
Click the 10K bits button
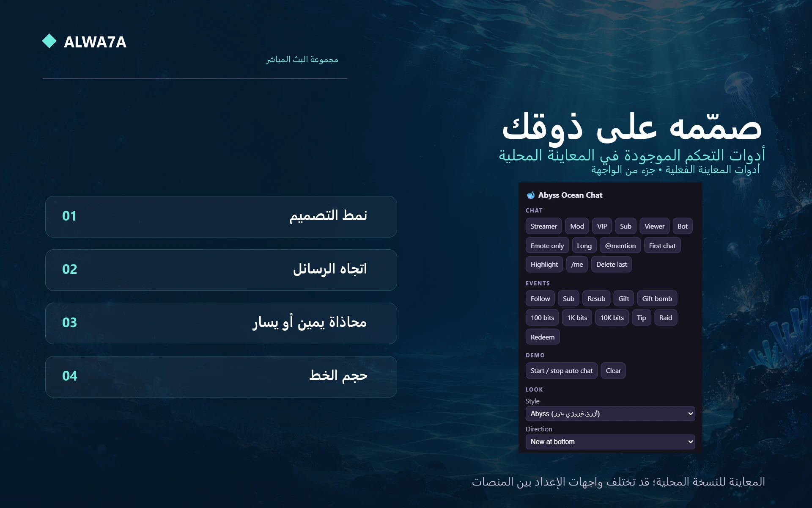pyautogui.click(x=612, y=317)
